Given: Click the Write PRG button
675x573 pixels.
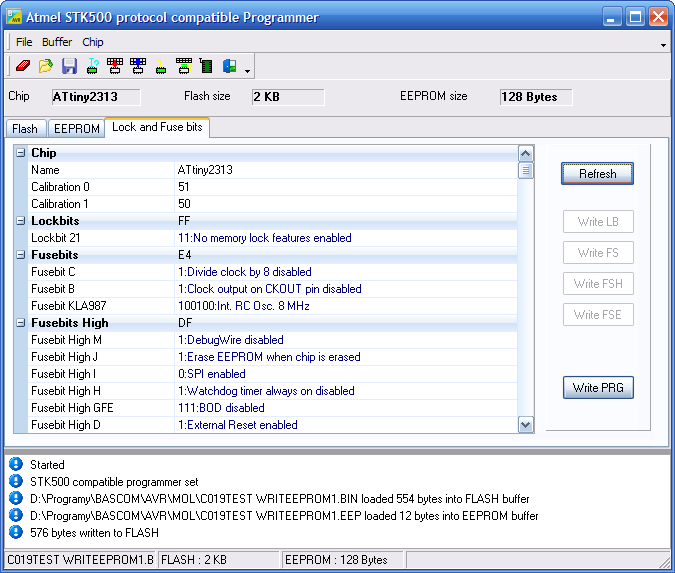Looking at the screenshot, I should point(597,388).
